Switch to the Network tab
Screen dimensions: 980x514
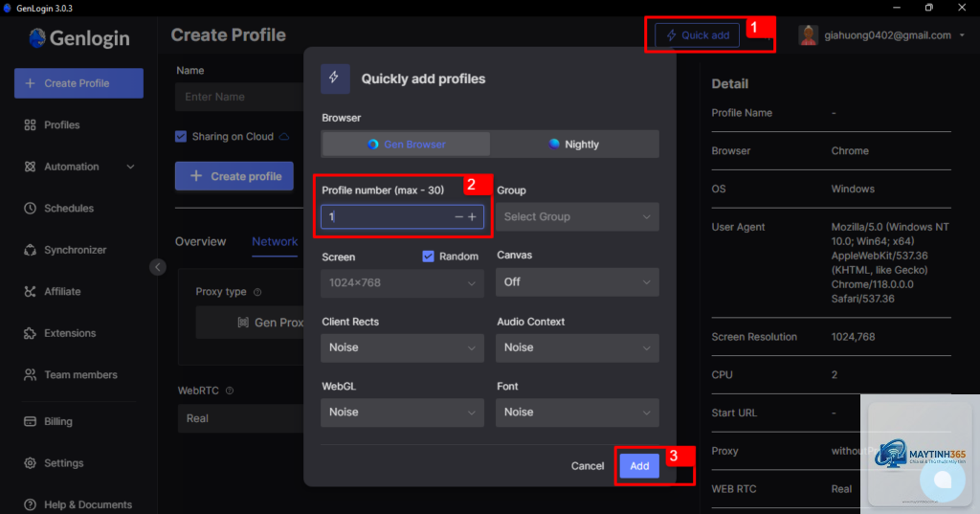(x=275, y=242)
